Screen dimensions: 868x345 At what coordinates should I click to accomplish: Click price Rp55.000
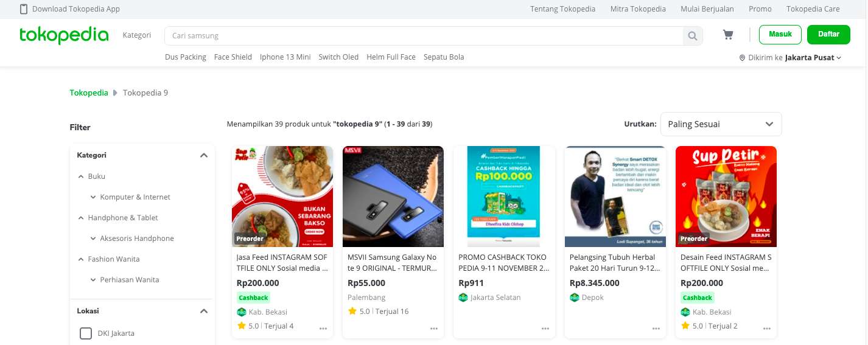pos(366,283)
